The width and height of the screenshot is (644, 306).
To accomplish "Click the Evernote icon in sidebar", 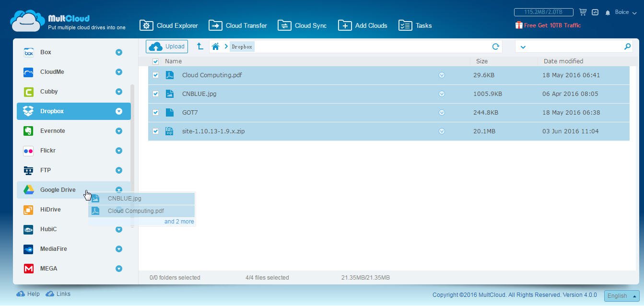I will pos(29,131).
